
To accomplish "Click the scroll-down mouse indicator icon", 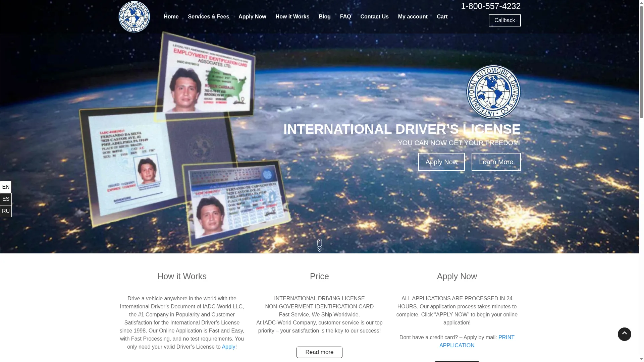I will pos(320,245).
